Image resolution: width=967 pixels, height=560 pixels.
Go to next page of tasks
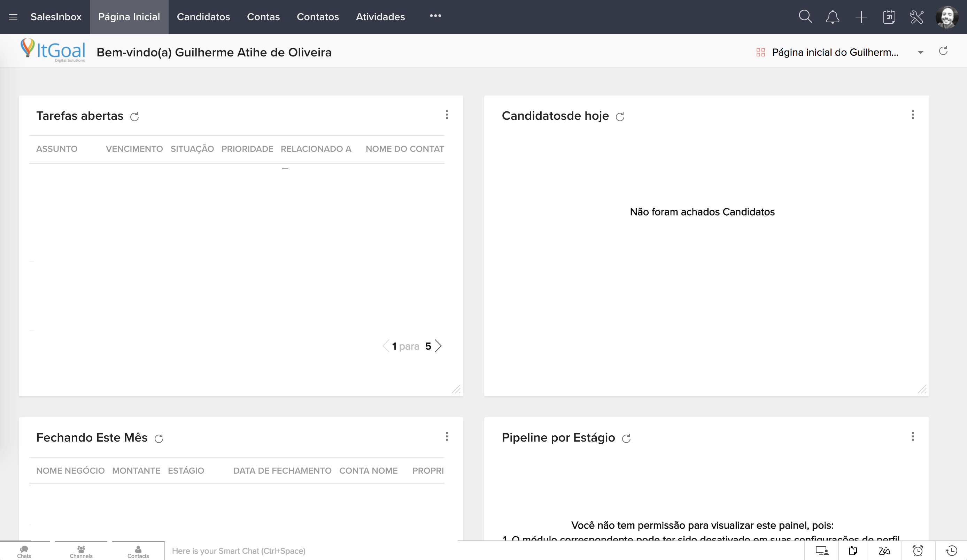coord(438,346)
